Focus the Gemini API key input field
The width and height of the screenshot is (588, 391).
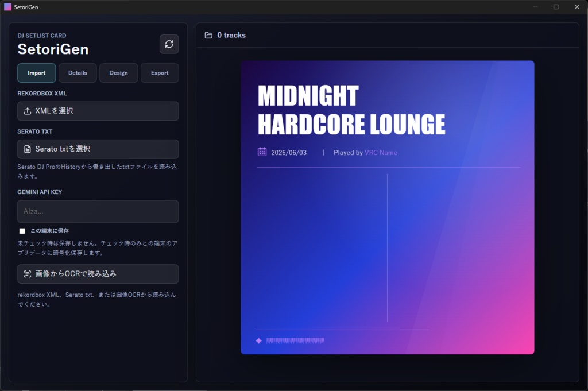pos(98,211)
